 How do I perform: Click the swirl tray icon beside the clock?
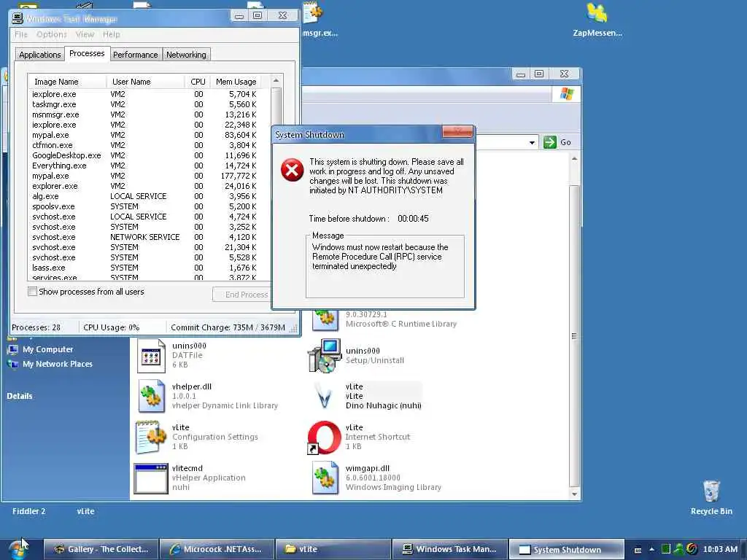[692, 549]
